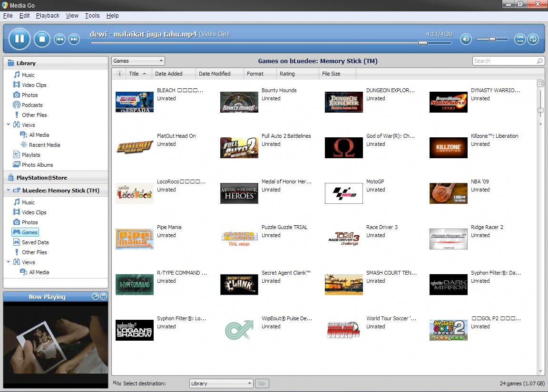Select the Bounty Hounds game thumbnail

point(239,102)
